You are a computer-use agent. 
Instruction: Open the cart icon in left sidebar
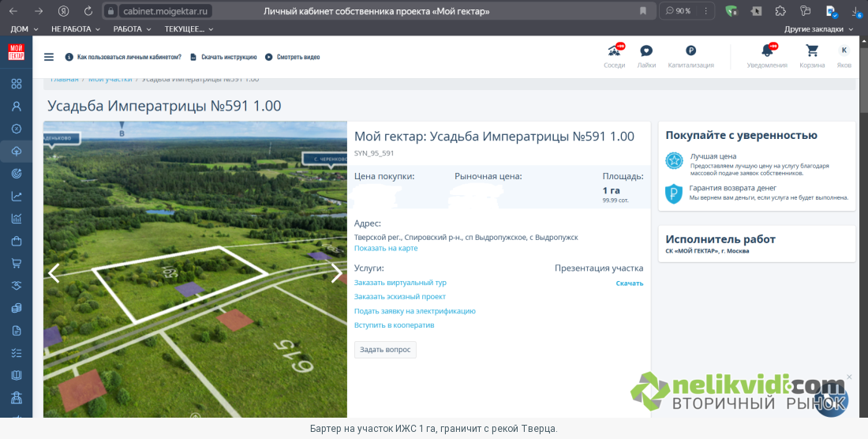click(x=17, y=264)
